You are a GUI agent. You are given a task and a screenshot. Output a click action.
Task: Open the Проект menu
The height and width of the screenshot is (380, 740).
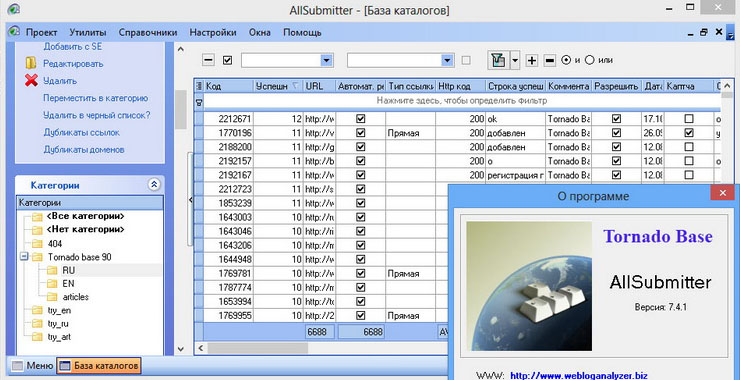(42, 33)
